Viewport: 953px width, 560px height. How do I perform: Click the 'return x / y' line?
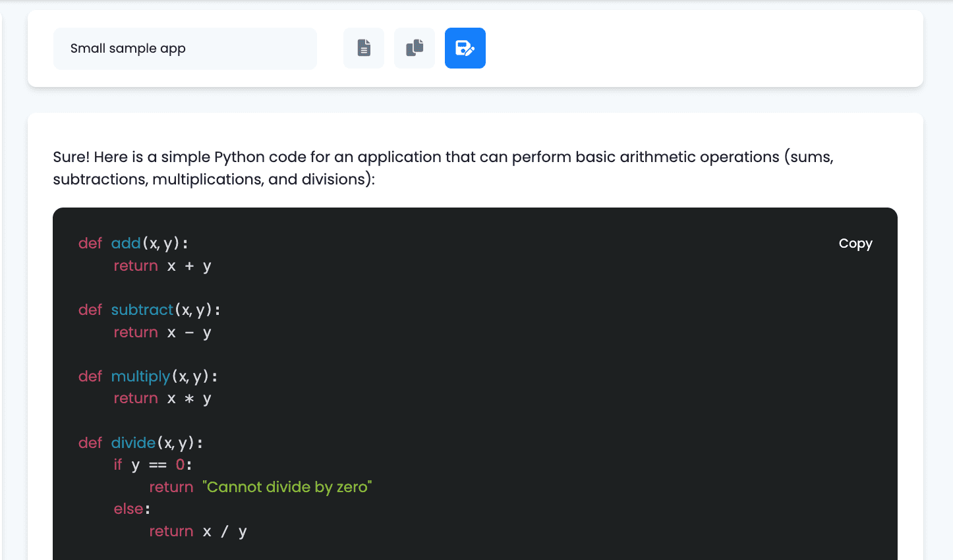pos(198,532)
